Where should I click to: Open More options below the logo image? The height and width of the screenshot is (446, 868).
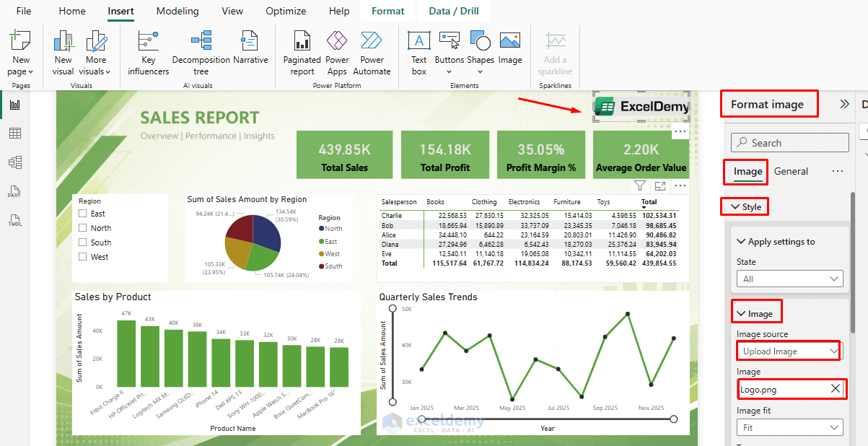click(x=680, y=132)
